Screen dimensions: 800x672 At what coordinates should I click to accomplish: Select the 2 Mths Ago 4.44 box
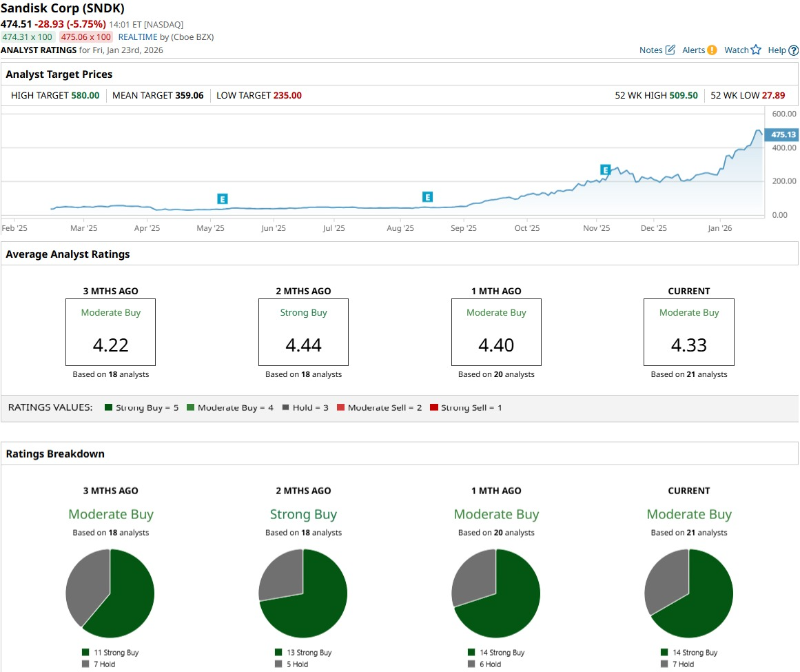pyautogui.click(x=304, y=332)
